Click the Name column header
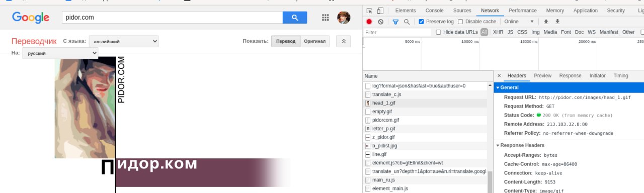 coord(428,76)
